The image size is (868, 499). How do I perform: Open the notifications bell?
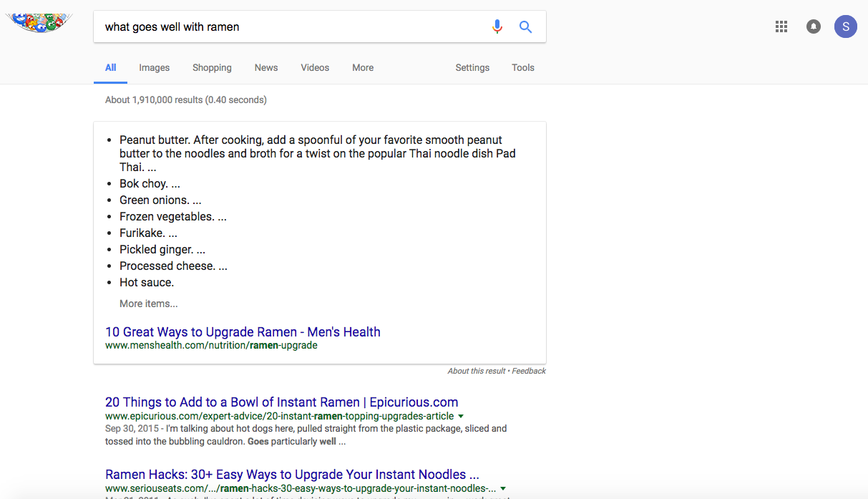tap(814, 27)
